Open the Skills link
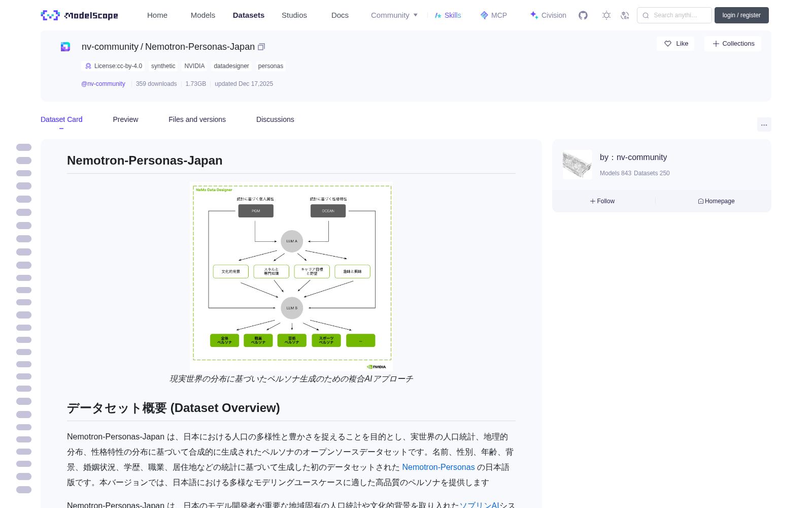The height and width of the screenshot is (508, 812). point(448,15)
